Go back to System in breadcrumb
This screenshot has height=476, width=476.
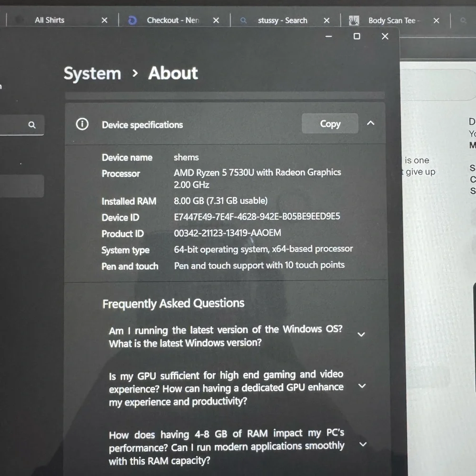tap(92, 73)
